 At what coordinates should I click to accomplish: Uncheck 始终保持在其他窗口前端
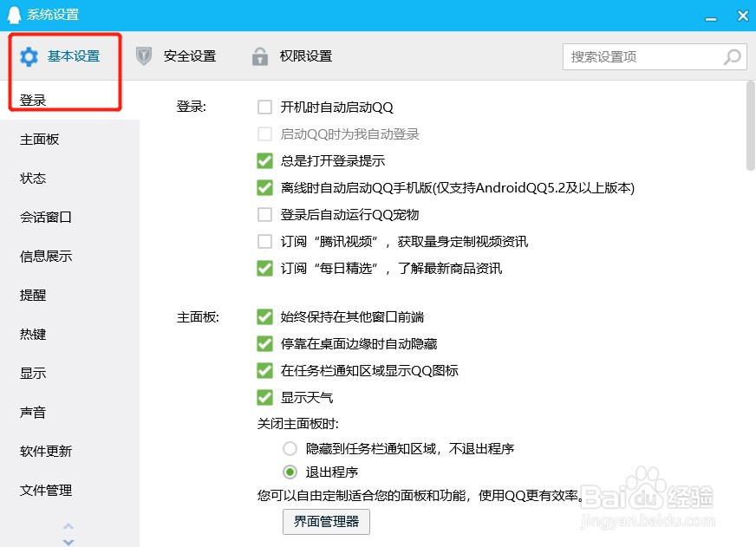pos(264,316)
